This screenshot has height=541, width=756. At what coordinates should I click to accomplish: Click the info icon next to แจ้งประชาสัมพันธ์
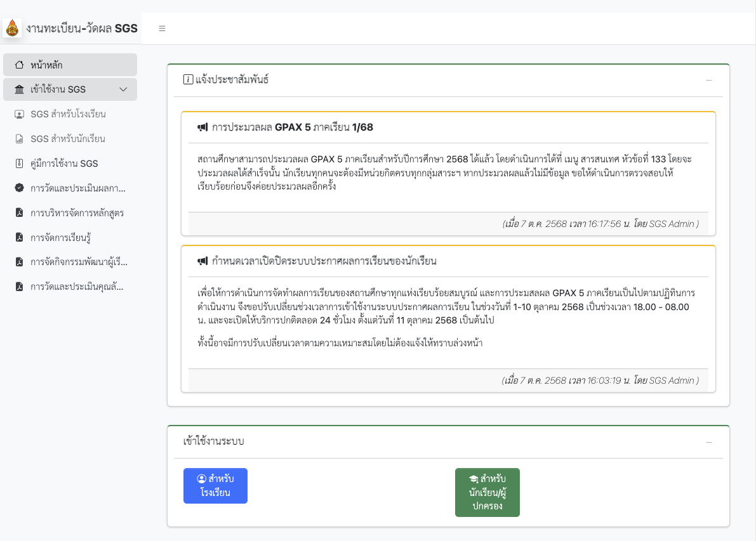[x=188, y=79]
